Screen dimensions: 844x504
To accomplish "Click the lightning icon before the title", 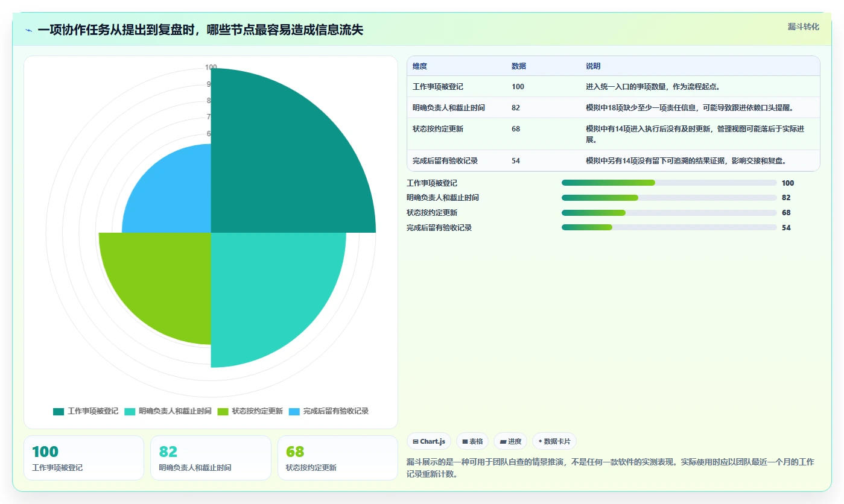I will click(28, 30).
